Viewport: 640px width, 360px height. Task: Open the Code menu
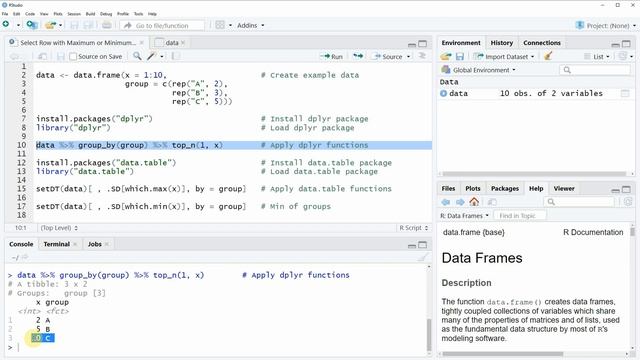[30, 14]
